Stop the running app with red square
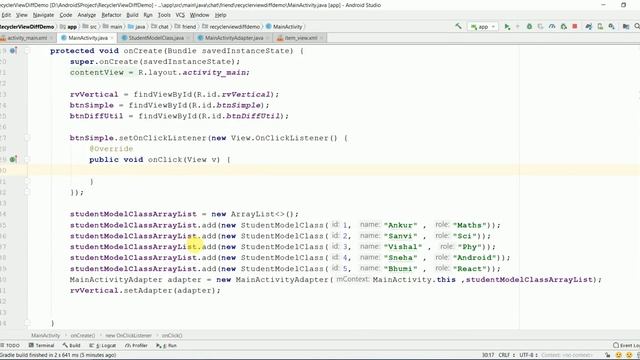Viewport: 640px width, 360px height. (x=575, y=27)
